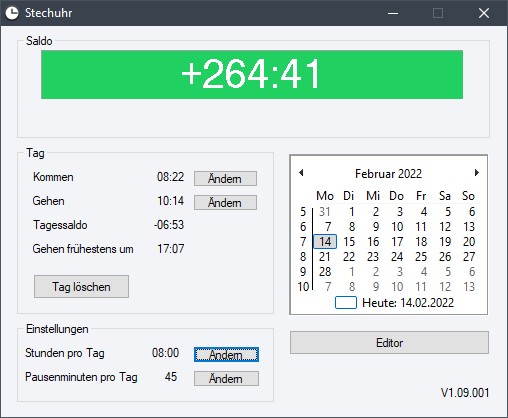Pick February 22 in the calendar

coord(349,257)
